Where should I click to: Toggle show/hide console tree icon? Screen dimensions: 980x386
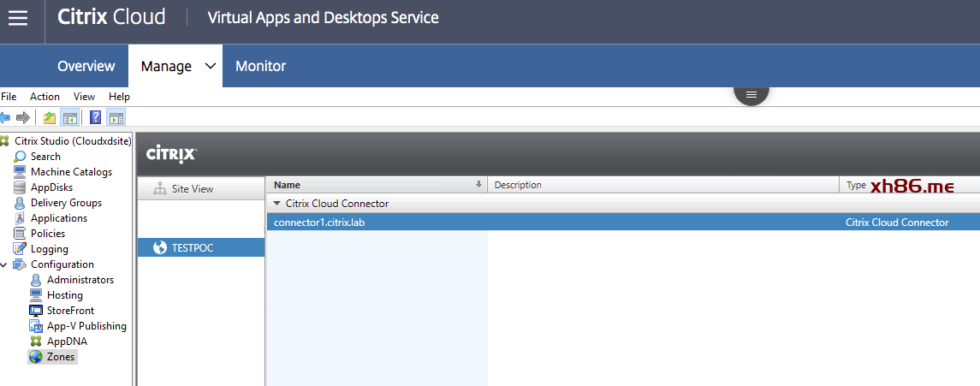68,116
